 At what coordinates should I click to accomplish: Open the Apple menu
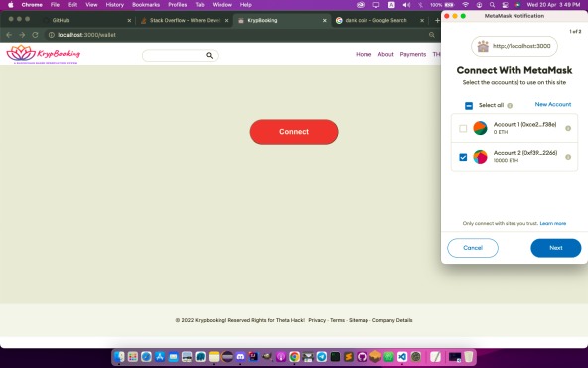click(x=11, y=5)
